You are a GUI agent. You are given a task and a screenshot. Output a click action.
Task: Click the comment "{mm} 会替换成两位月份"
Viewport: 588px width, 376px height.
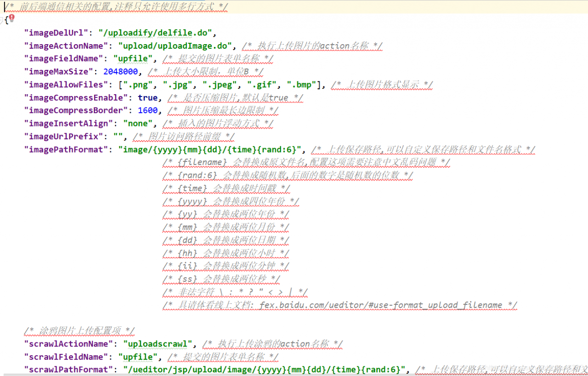coord(226,227)
